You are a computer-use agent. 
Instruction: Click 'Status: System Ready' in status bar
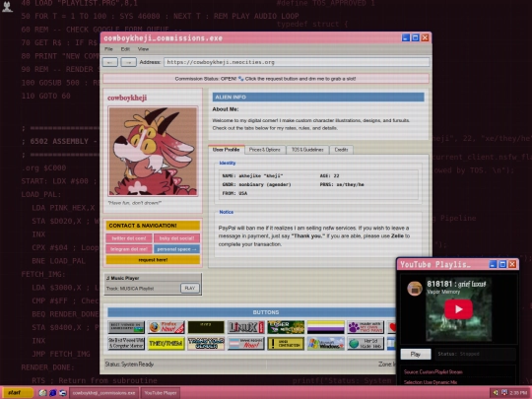pos(129,365)
